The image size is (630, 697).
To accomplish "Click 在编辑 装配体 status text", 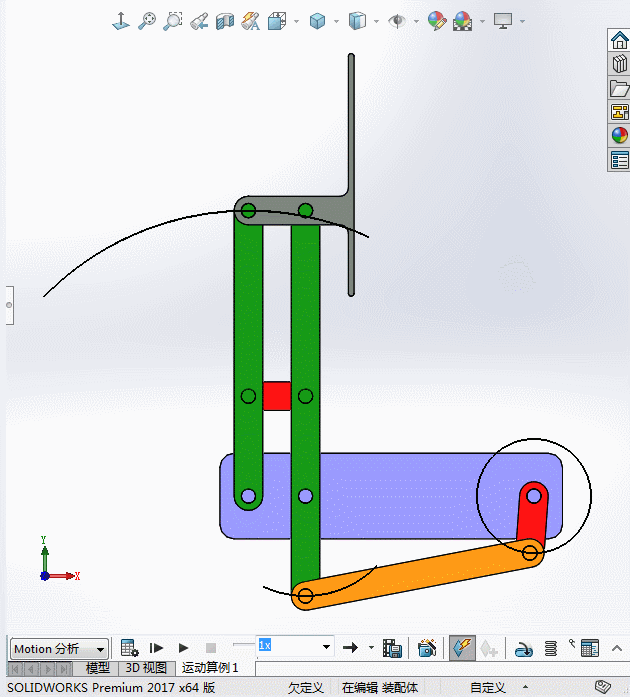I will [x=379, y=688].
